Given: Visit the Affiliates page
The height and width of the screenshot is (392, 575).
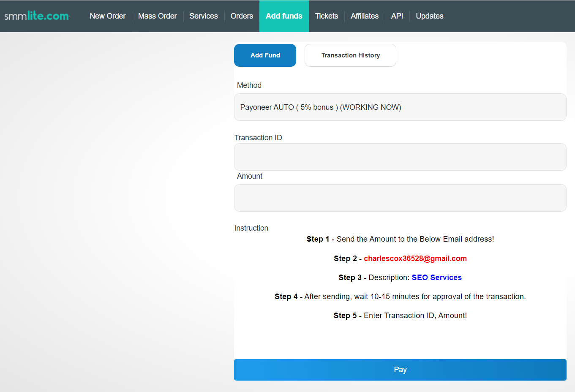Looking at the screenshot, I should click(x=364, y=16).
